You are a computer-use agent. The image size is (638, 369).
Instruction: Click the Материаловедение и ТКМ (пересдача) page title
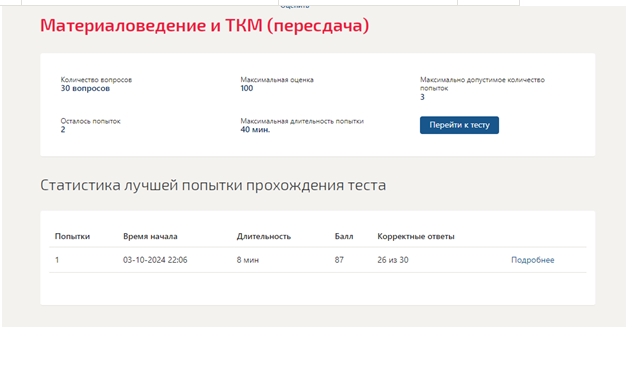coord(205,25)
